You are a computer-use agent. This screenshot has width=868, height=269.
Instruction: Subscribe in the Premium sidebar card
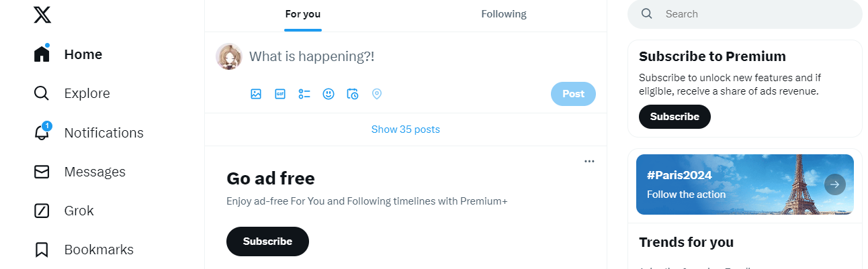click(675, 117)
